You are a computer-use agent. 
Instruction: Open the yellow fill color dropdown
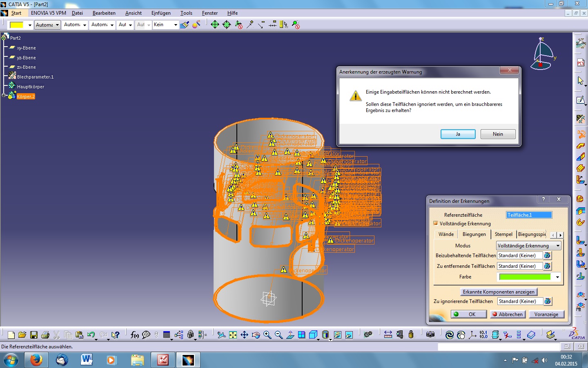tap(30, 25)
